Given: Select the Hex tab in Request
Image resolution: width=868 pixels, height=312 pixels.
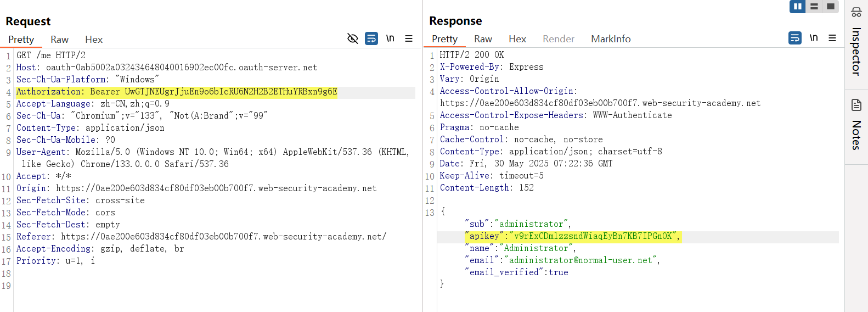Looking at the screenshot, I should click(x=94, y=40).
